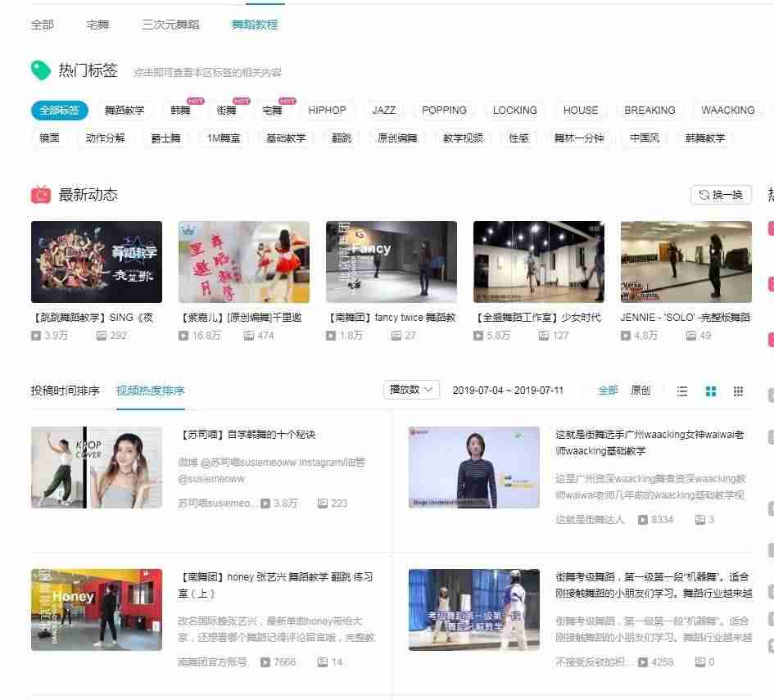The height and width of the screenshot is (700, 774).
Task: Select the 中国风 tag
Action: 645,138
